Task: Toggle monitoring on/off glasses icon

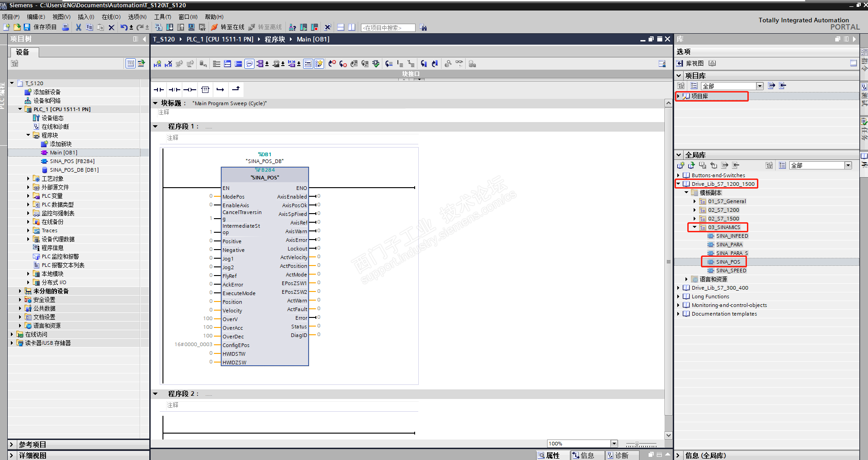Action: click(x=459, y=64)
